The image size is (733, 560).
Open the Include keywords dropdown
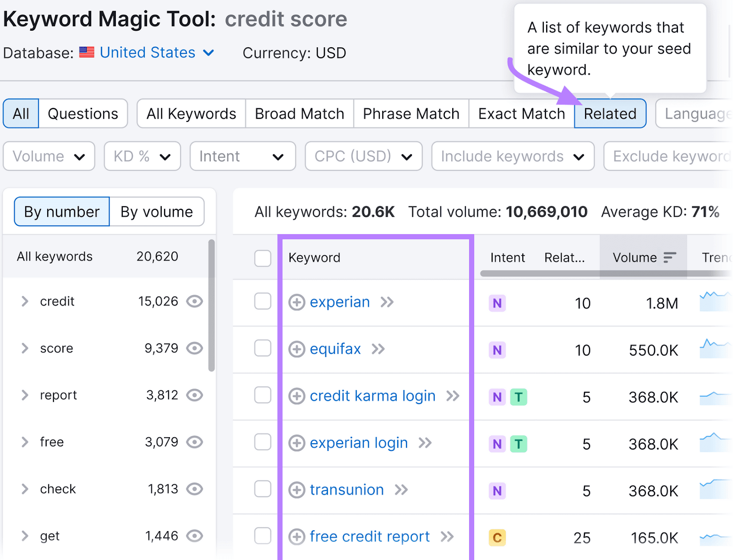pyautogui.click(x=513, y=156)
